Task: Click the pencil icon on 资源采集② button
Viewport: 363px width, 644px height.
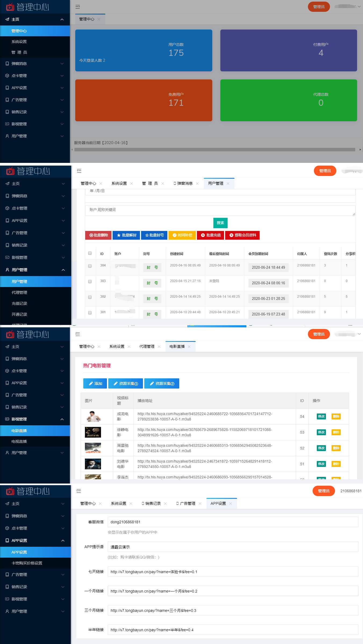Action: pos(152,383)
